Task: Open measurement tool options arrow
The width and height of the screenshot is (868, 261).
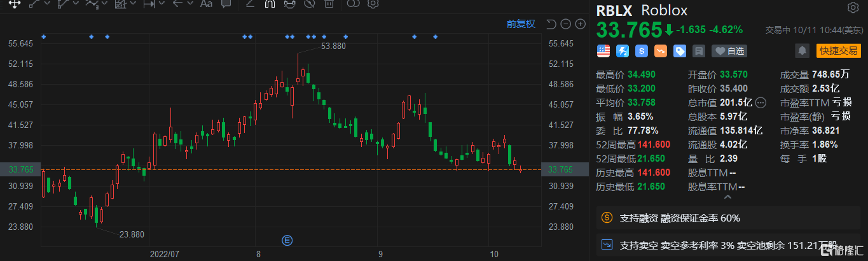Action: [161, 4]
